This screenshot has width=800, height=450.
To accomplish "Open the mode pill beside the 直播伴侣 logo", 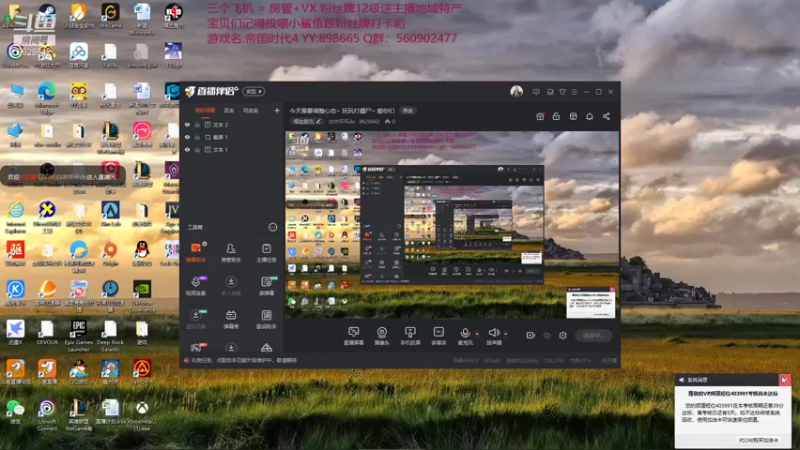I will 254,91.
